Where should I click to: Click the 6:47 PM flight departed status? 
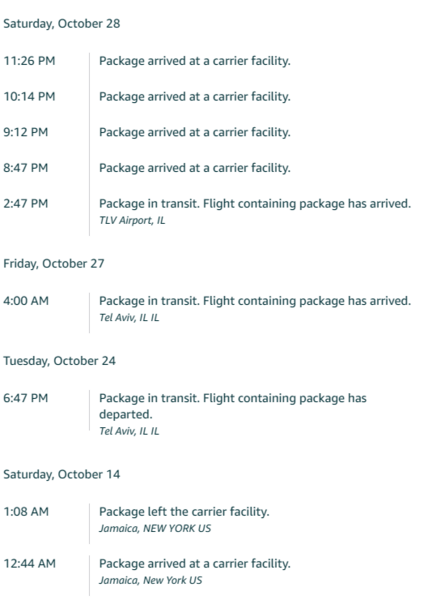pyautogui.click(x=233, y=406)
